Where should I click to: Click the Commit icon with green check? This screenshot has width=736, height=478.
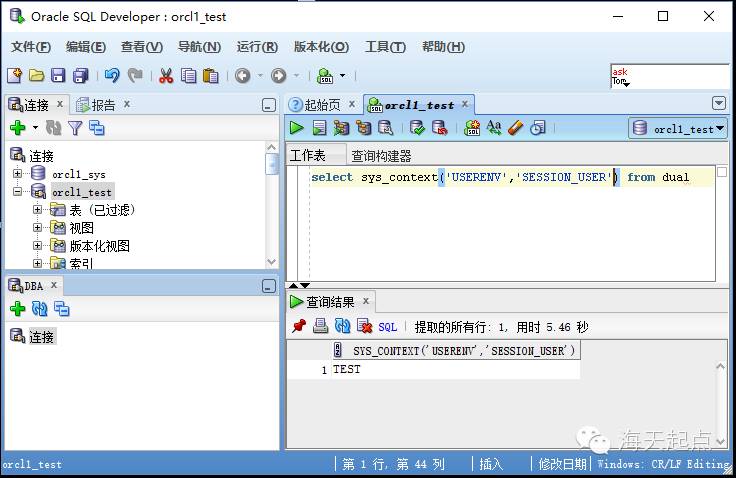click(x=417, y=128)
